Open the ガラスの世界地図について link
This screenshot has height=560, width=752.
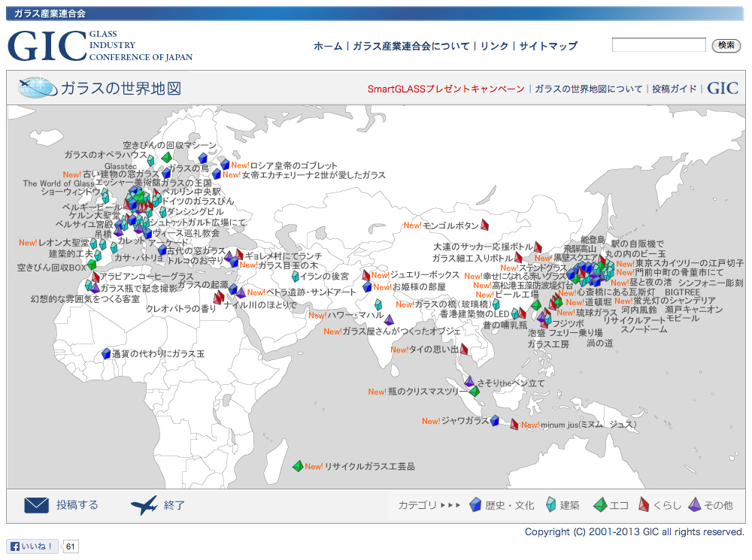click(589, 89)
